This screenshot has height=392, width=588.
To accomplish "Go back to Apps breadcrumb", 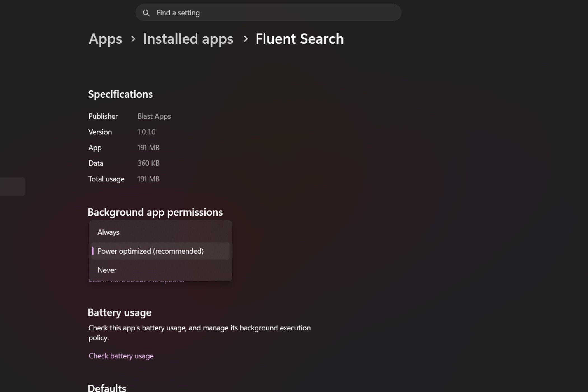I will (105, 39).
